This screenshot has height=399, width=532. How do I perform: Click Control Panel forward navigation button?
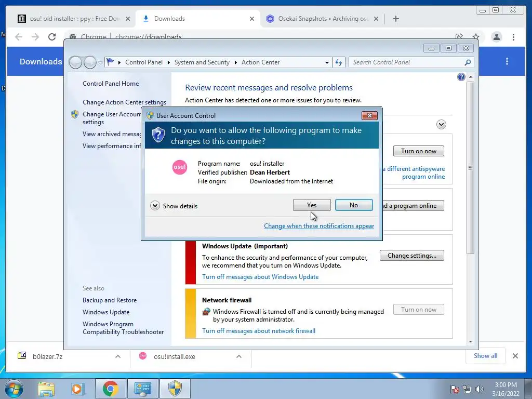click(90, 62)
